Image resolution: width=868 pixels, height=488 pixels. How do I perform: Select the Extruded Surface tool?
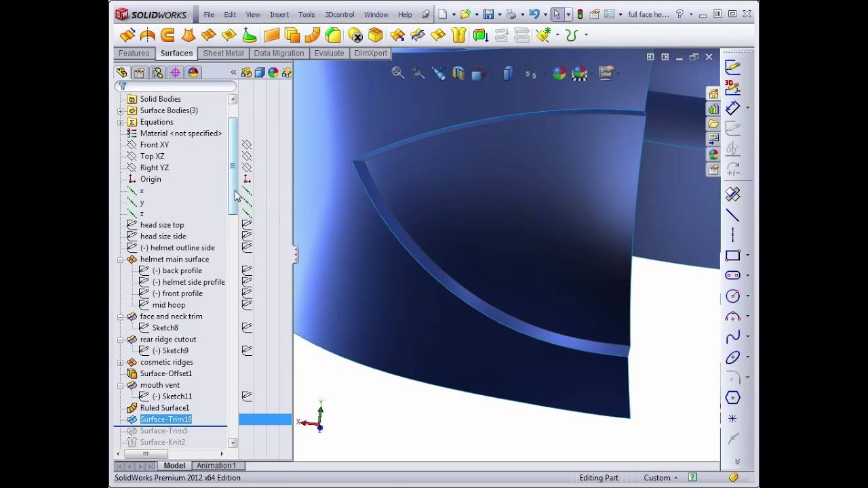tap(127, 35)
